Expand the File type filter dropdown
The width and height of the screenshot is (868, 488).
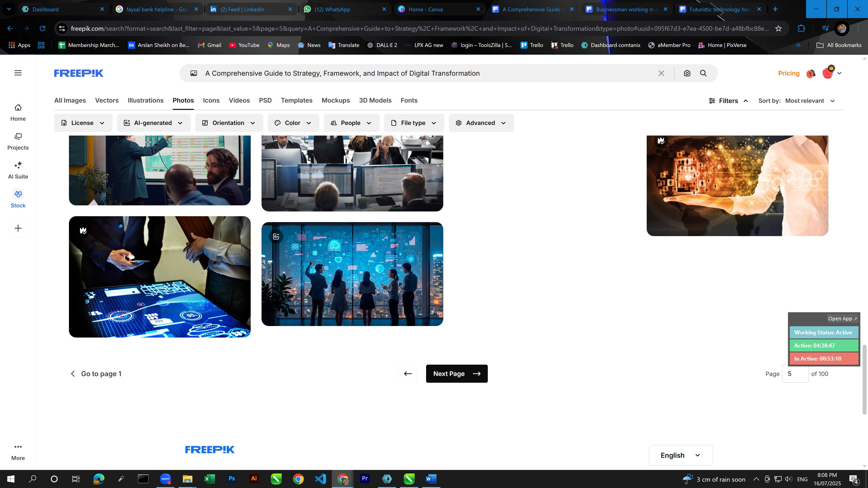click(x=414, y=123)
